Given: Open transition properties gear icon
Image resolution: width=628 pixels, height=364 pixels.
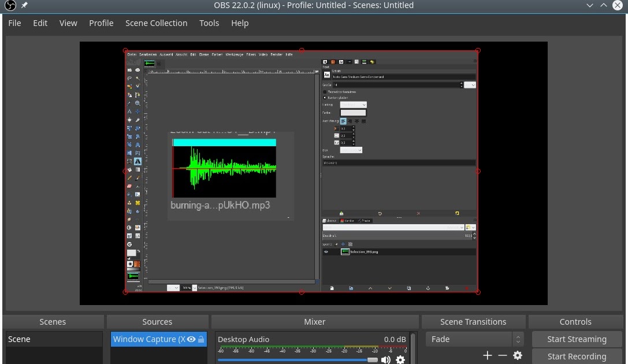Looking at the screenshot, I should click(x=518, y=355).
